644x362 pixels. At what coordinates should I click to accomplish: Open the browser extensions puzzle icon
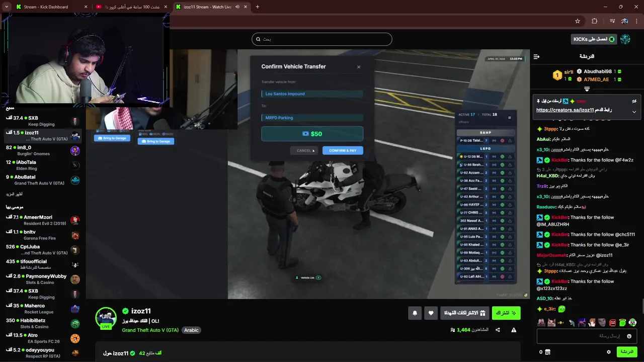click(595, 21)
